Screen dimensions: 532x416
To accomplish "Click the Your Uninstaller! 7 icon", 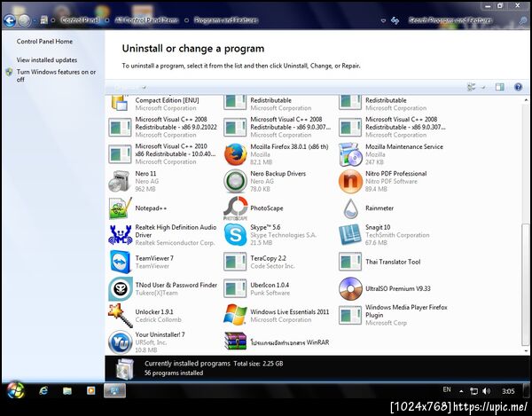I will [x=120, y=342].
